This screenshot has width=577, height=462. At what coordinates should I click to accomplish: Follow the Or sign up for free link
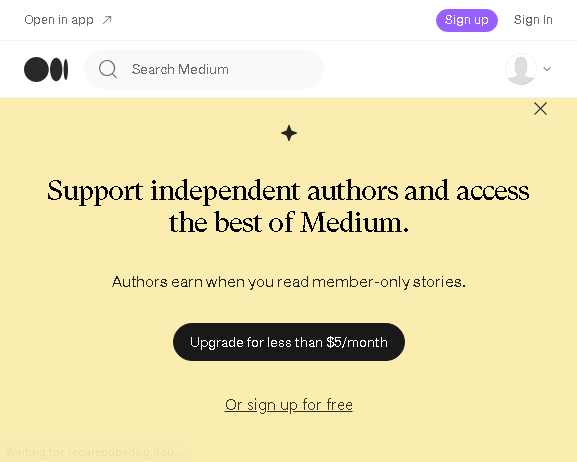(x=289, y=405)
